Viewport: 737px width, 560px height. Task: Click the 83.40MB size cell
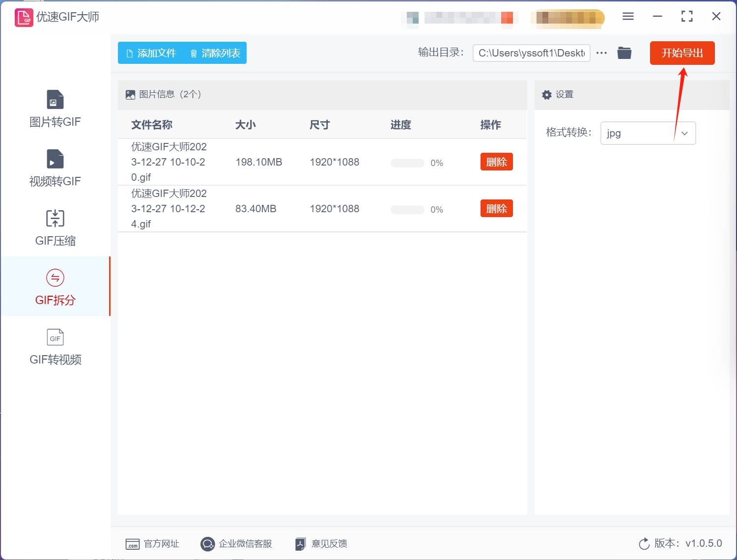point(255,209)
